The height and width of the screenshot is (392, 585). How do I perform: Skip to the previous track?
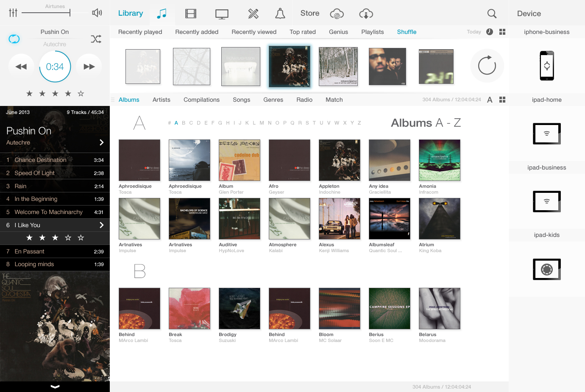point(21,67)
